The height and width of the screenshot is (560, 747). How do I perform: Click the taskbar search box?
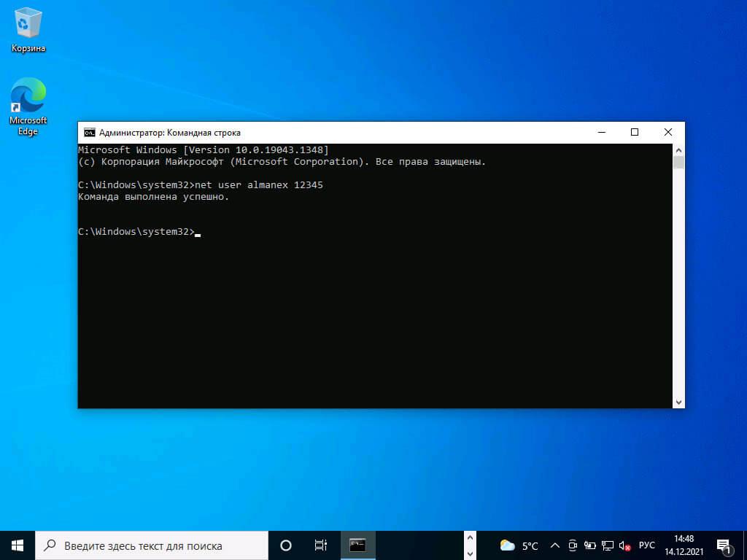tap(152, 545)
